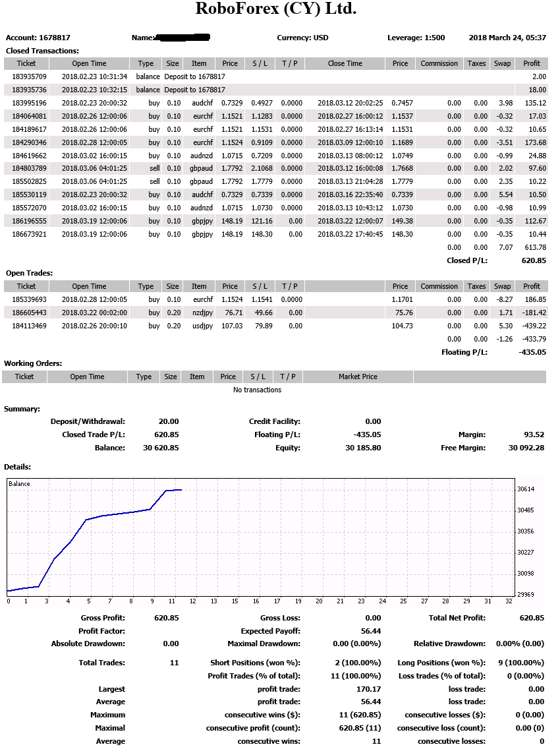
Task: Select the Close Time column header
Action: [x=345, y=64]
